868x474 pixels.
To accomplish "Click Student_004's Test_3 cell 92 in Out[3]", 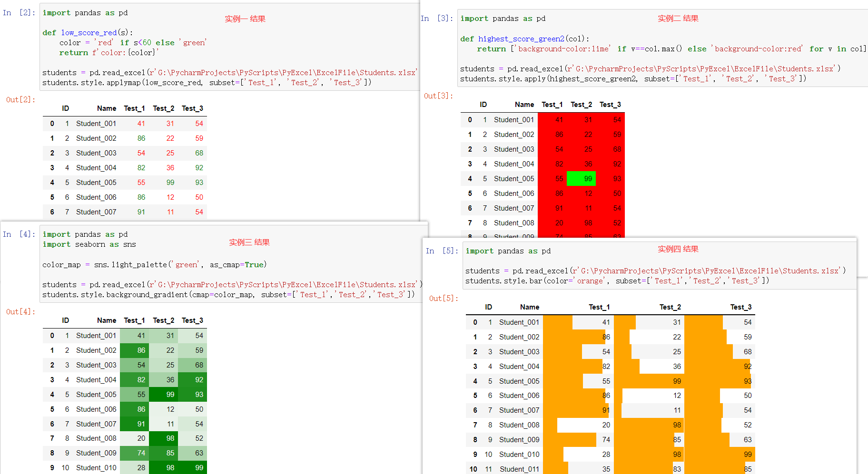I will pos(610,164).
